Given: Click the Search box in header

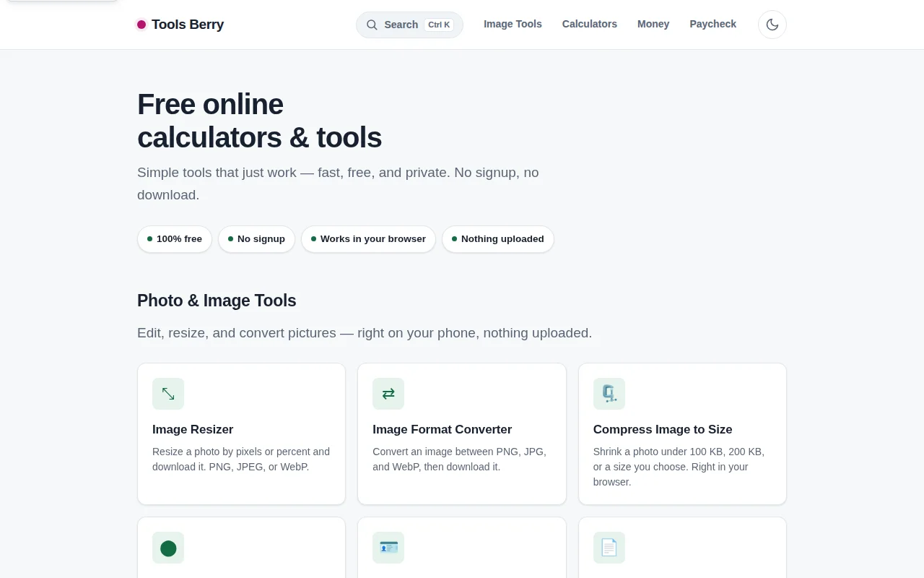Looking at the screenshot, I should 409,25.
